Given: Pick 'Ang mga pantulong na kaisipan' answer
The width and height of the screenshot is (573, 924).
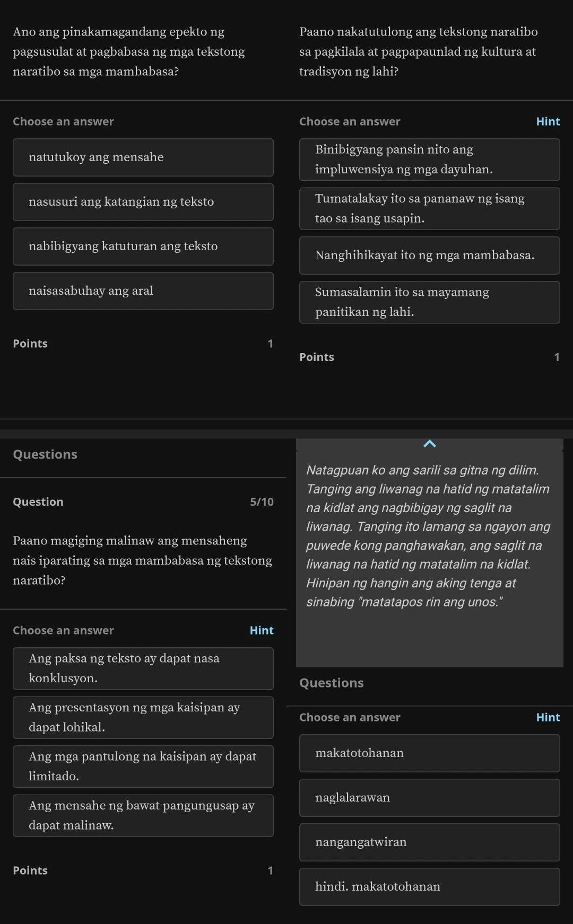Looking at the screenshot, I should tap(143, 767).
